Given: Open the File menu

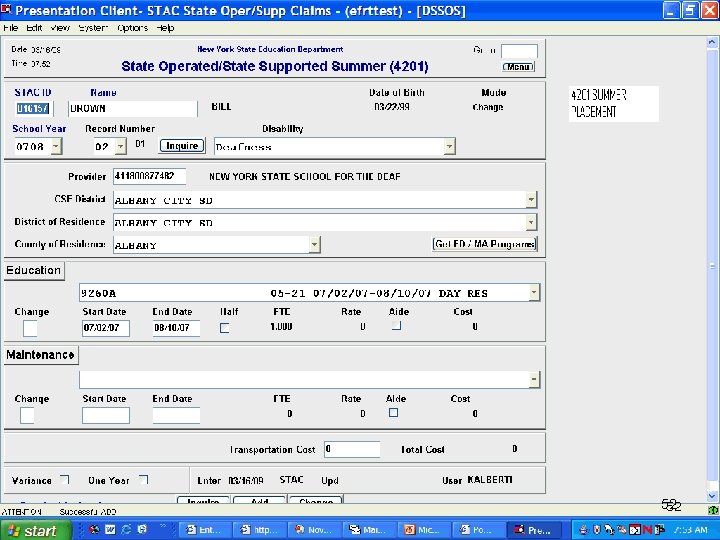Looking at the screenshot, I should tap(11, 28).
